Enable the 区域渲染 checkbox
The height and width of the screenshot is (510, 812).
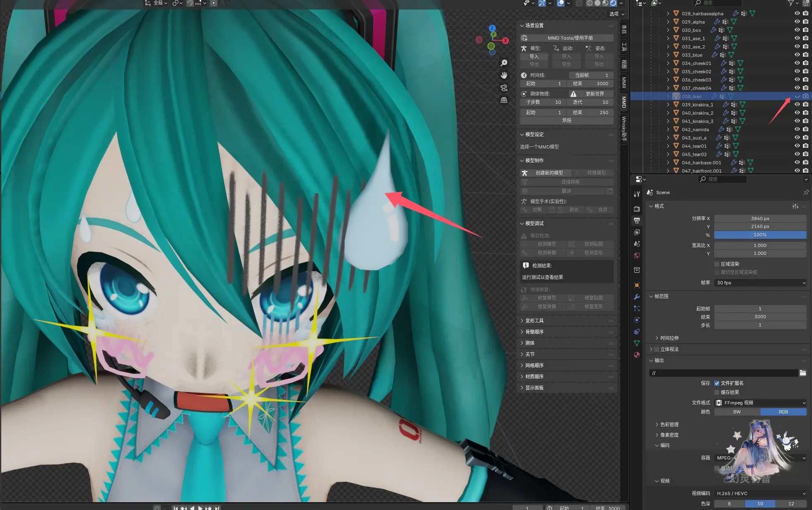[717, 264]
